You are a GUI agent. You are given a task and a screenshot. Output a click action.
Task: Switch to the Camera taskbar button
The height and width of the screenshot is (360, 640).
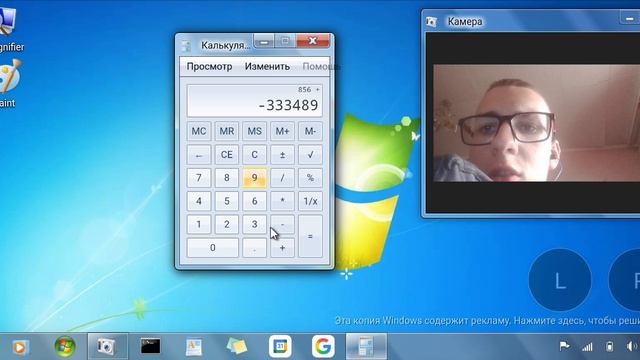click(x=107, y=347)
